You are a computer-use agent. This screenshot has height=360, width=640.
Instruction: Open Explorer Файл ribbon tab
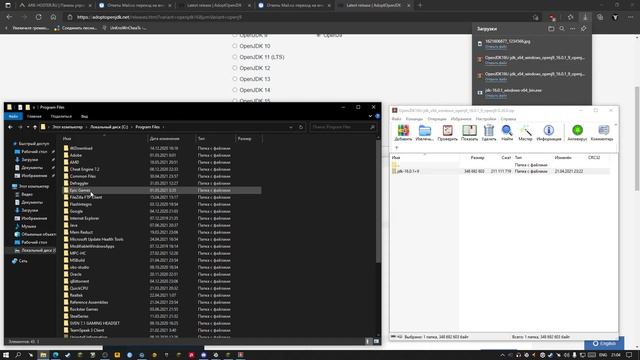pyautogui.click(x=13, y=116)
